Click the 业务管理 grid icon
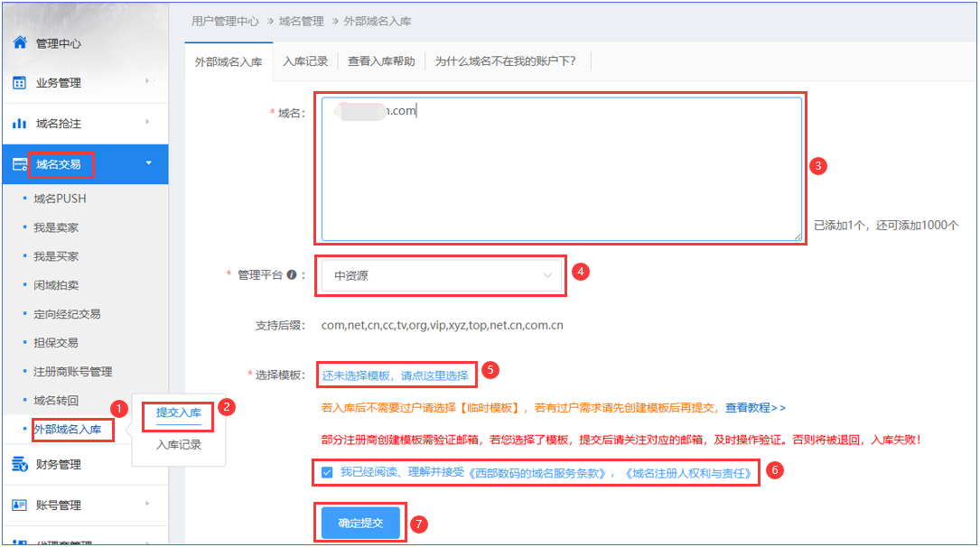 tap(19, 83)
